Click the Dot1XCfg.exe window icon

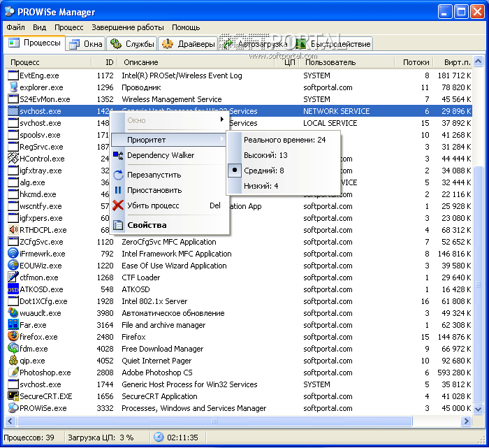click(13, 301)
